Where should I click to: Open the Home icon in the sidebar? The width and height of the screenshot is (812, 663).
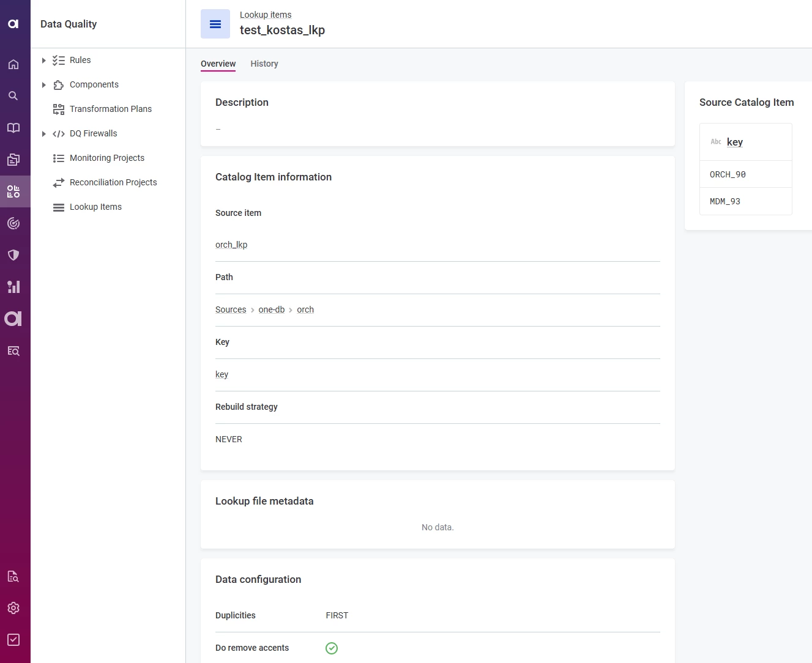click(13, 64)
